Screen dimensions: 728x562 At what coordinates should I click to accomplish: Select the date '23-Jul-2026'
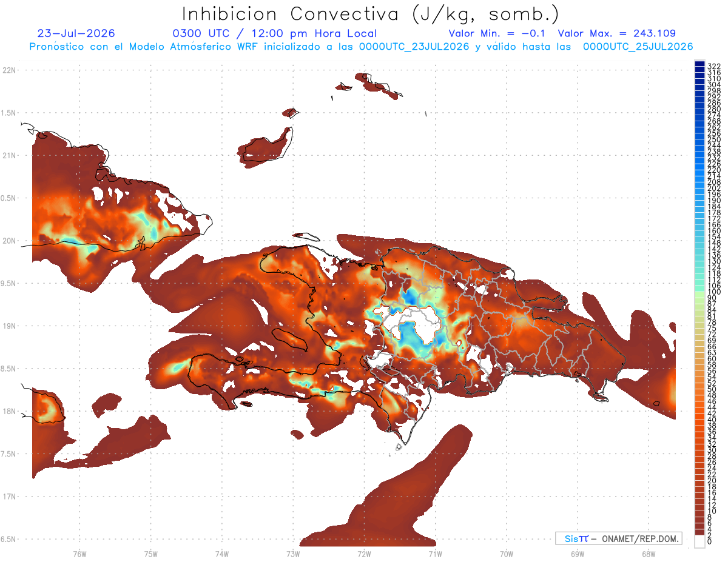click(x=76, y=33)
